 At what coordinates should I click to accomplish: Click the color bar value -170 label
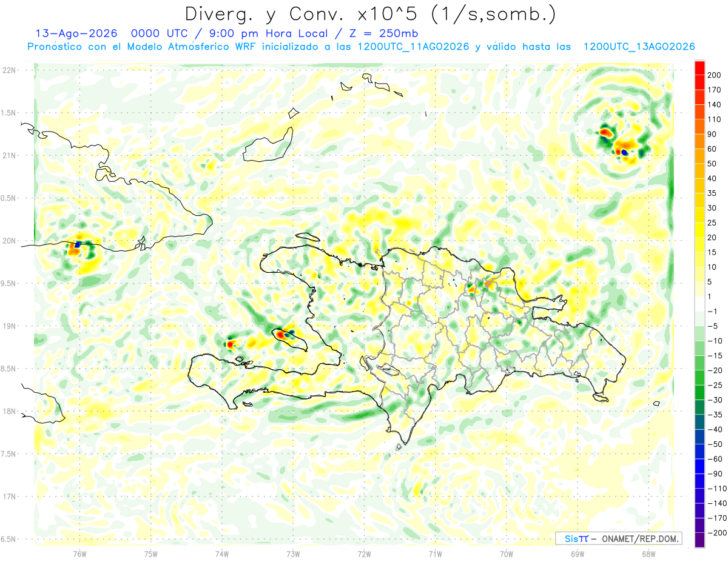point(716,518)
